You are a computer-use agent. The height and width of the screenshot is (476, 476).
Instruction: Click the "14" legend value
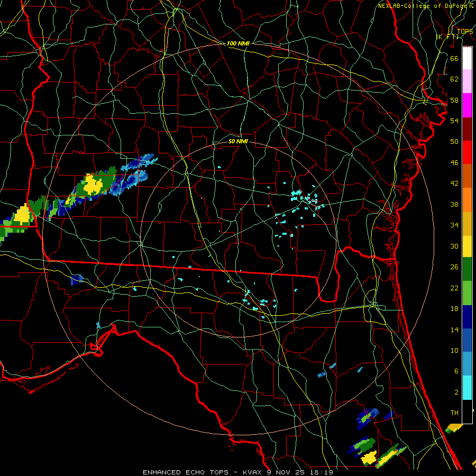pos(454,329)
